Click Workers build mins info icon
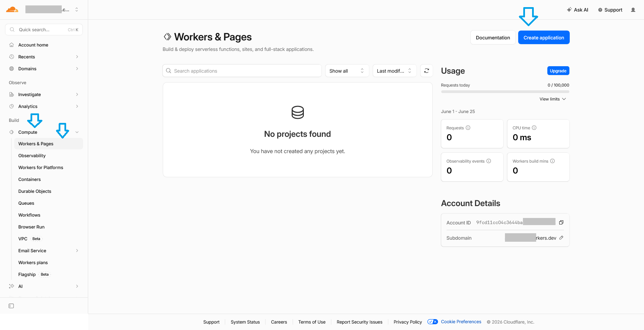This screenshot has width=644, height=330. (552, 161)
